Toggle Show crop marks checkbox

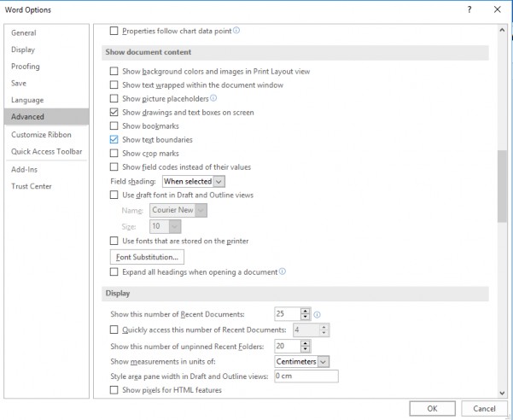pyautogui.click(x=114, y=154)
